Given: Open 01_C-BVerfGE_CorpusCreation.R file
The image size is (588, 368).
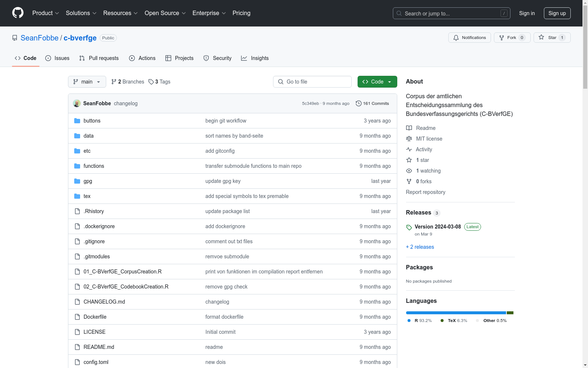Looking at the screenshot, I should 122,272.
